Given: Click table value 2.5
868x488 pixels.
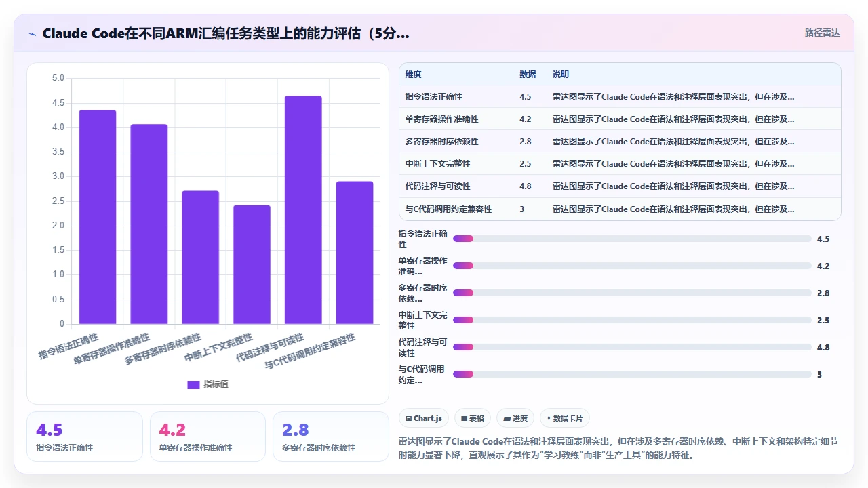Looking at the screenshot, I should 526,164.
